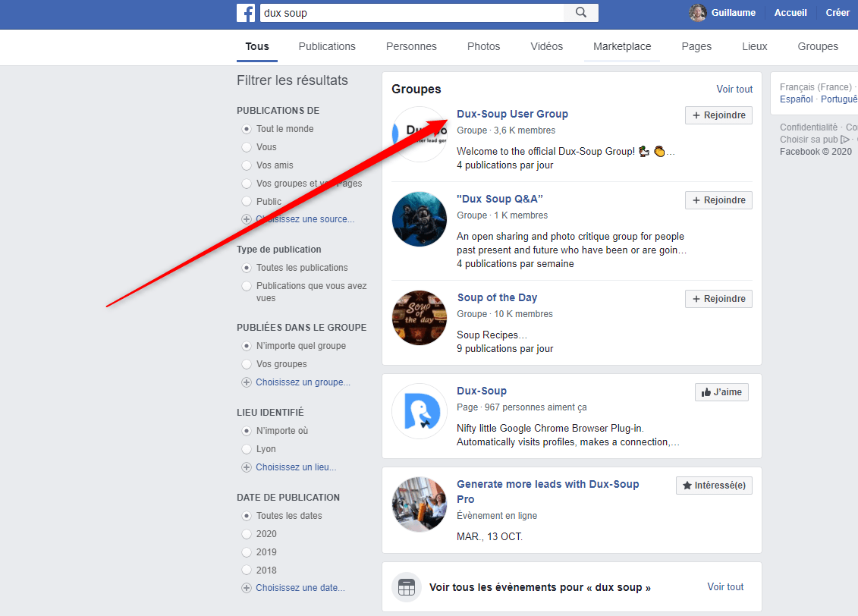Click the plus icon beside Choisissez un lieu
This screenshot has height=616, width=858.
coord(247,467)
